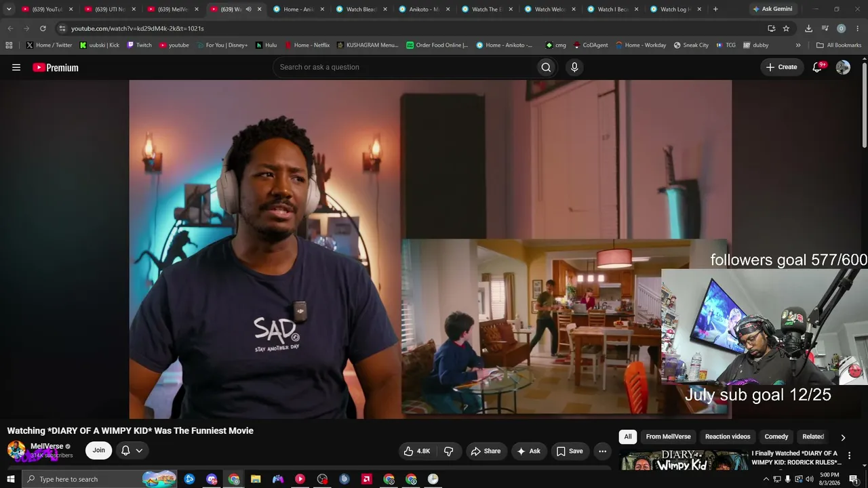Show hidden system tray icons

click(766, 479)
